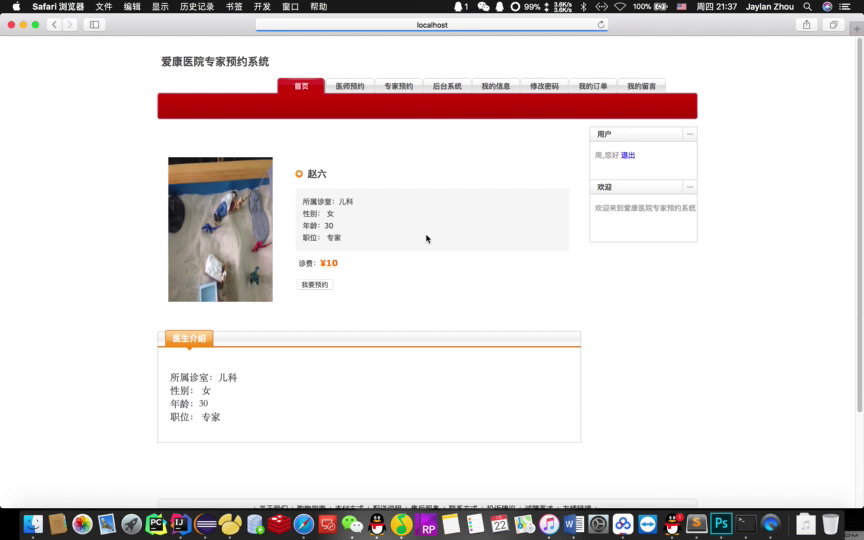The height and width of the screenshot is (540, 864).
Task: Open the 修改密码 tab
Action: point(544,86)
